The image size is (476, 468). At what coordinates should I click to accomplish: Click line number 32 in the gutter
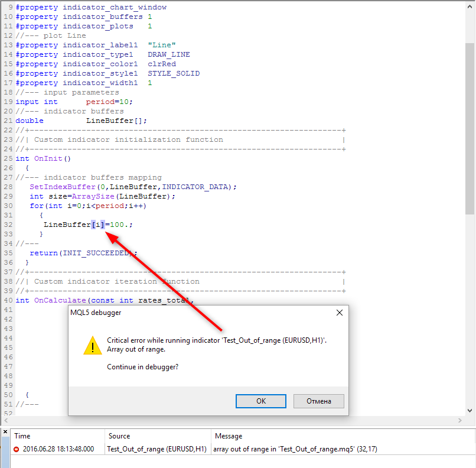point(8,225)
